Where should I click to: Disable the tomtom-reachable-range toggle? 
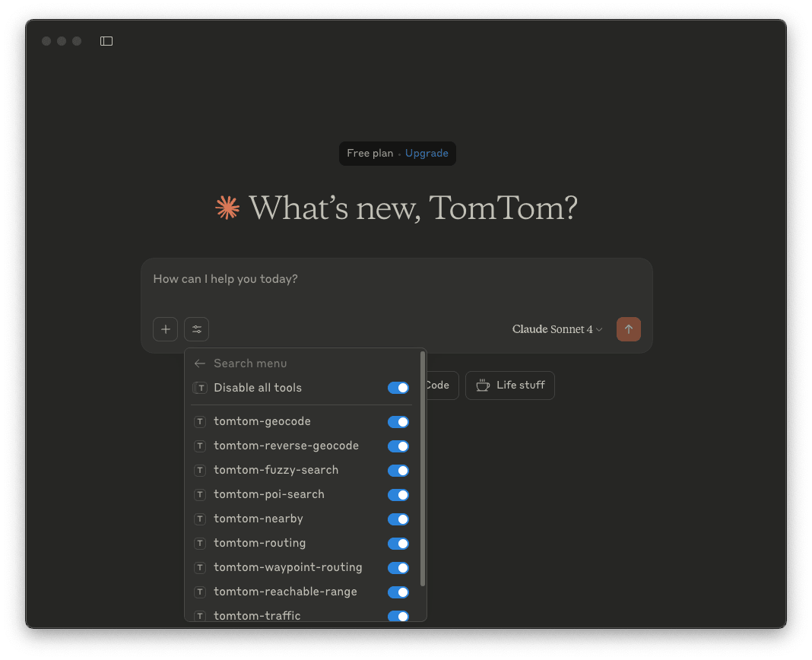click(398, 592)
